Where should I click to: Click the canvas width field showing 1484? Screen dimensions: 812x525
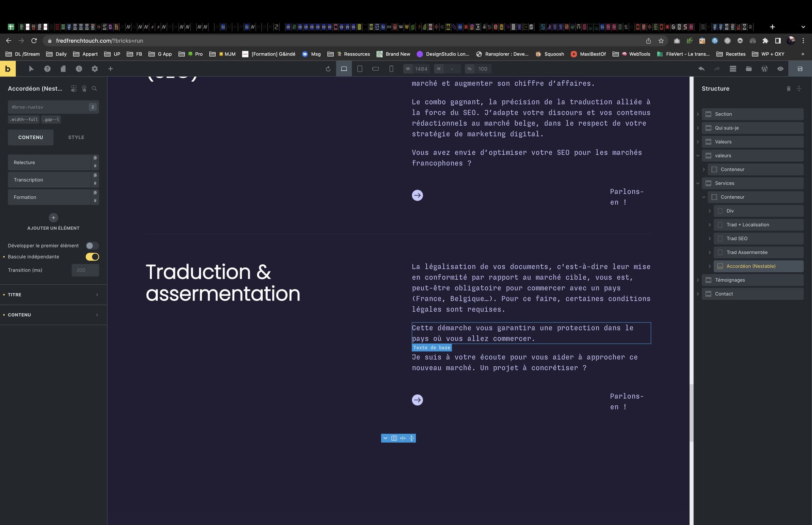[x=417, y=69]
